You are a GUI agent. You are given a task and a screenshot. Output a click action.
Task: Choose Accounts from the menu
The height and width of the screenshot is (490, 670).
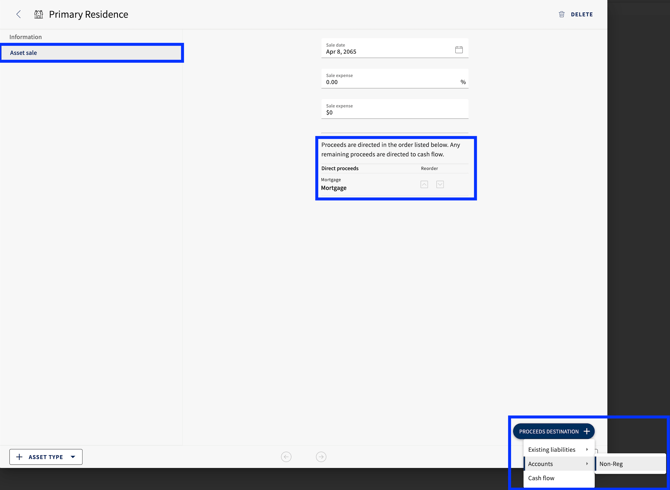coord(559,464)
